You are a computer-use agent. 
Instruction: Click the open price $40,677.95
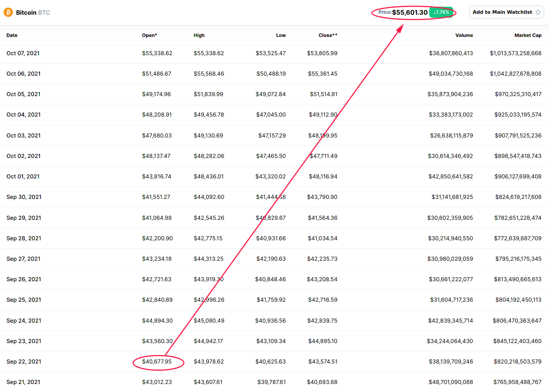pos(157,361)
